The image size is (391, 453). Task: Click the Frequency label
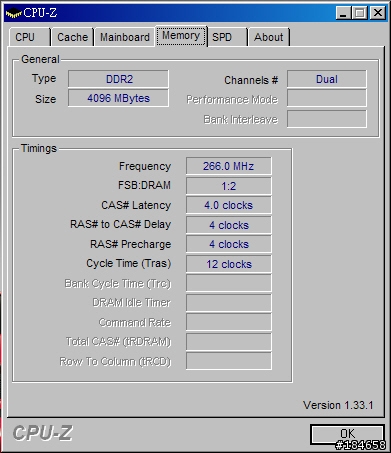[x=145, y=166]
